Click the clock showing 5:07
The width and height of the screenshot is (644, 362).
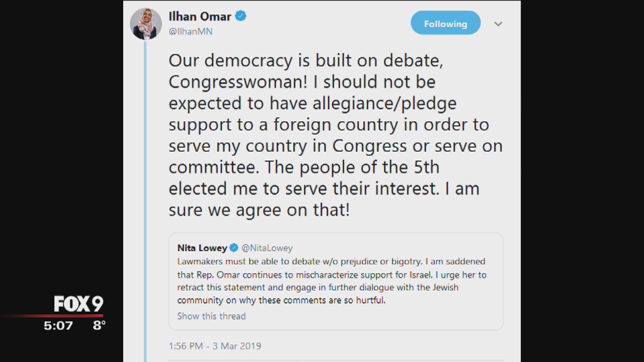58,325
